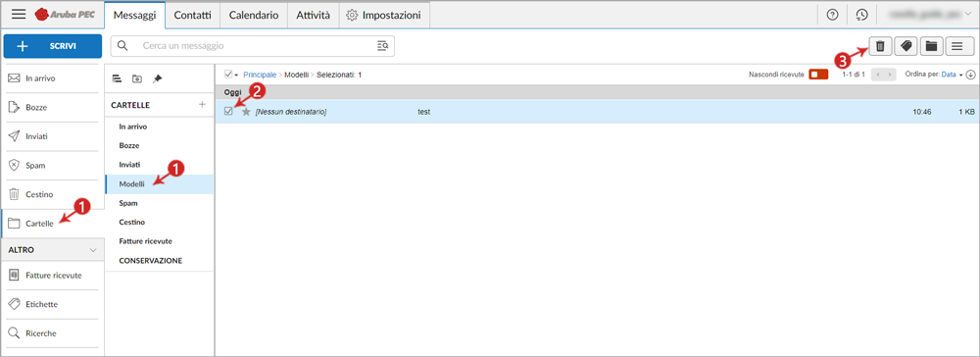This screenshot has height=357, width=980.
Task: Click the SCRIVI compose button
Action: (53, 46)
